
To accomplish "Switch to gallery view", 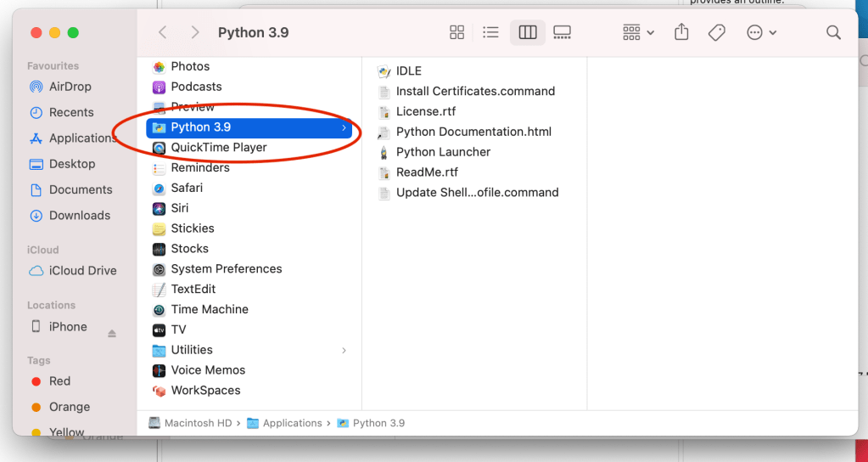I will point(562,32).
